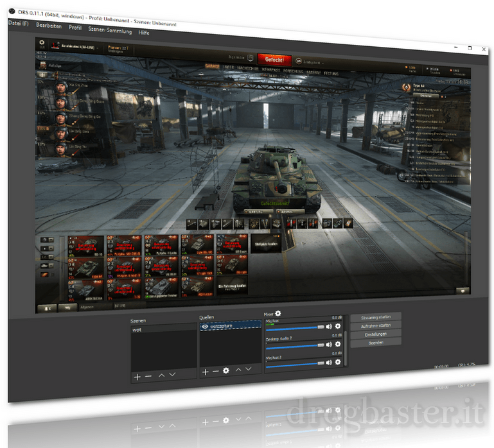Add a new source with plus under Quellen

(x=206, y=372)
